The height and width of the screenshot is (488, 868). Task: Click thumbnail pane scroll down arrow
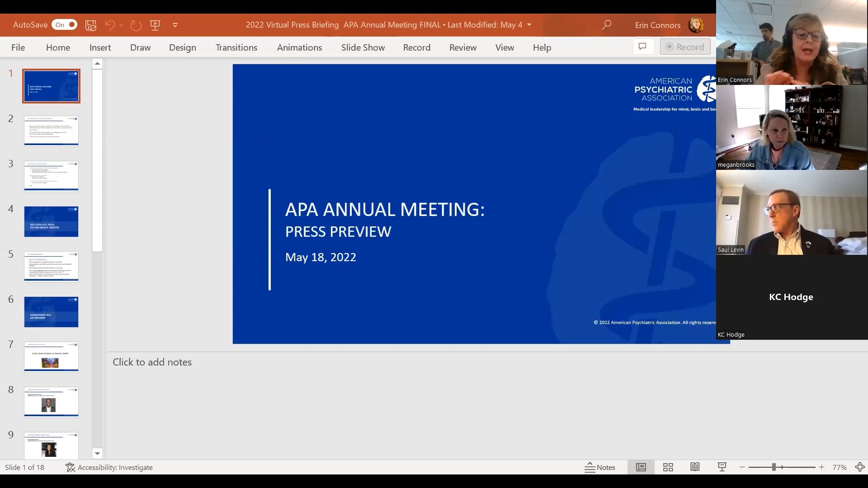point(97,453)
